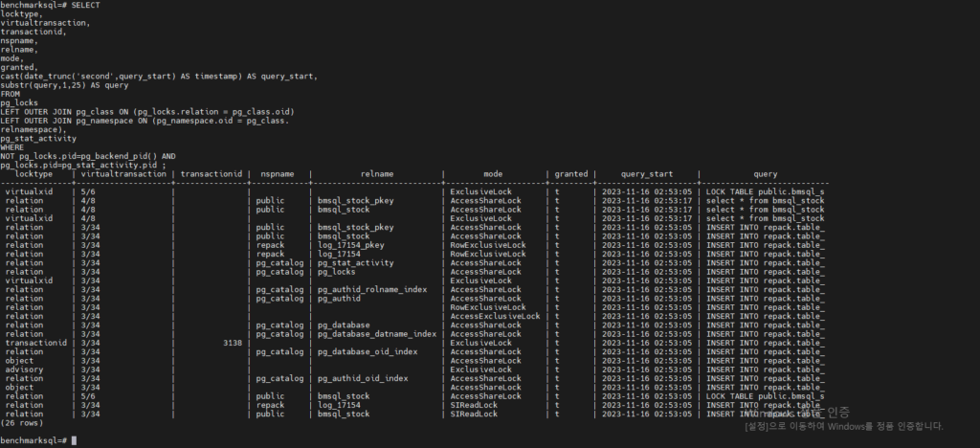The image size is (980, 448).
Task: Select the granted column header
Action: tap(568, 174)
